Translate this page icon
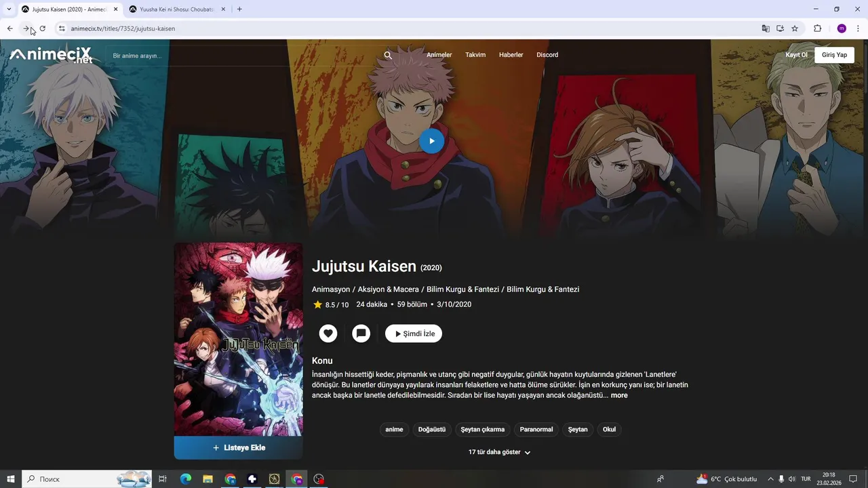Screen dimensions: 868x488 (x=766, y=28)
